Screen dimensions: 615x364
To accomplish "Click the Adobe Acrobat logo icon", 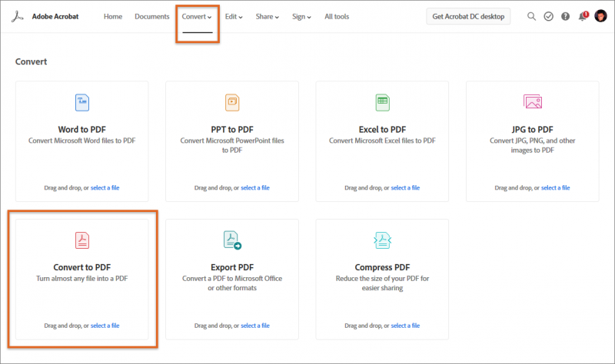I will pyautogui.click(x=17, y=16).
